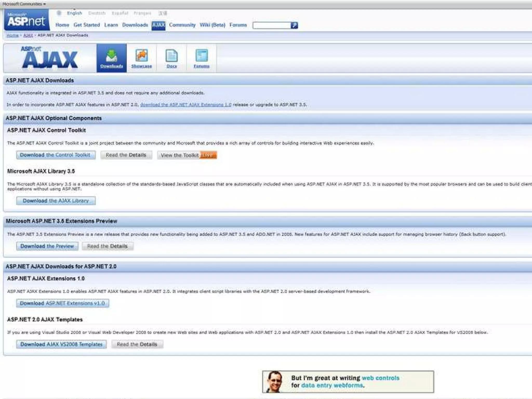
Task: Click the Downloads icon in AJAX banner
Action: 111,58
